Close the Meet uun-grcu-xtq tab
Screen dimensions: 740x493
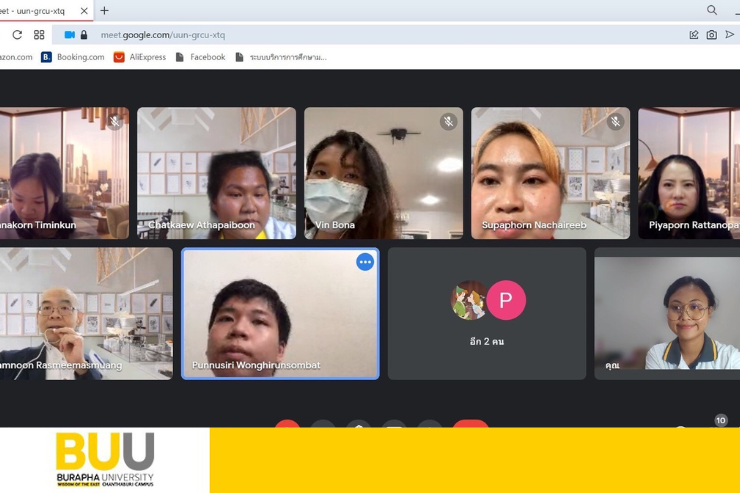[x=83, y=10]
